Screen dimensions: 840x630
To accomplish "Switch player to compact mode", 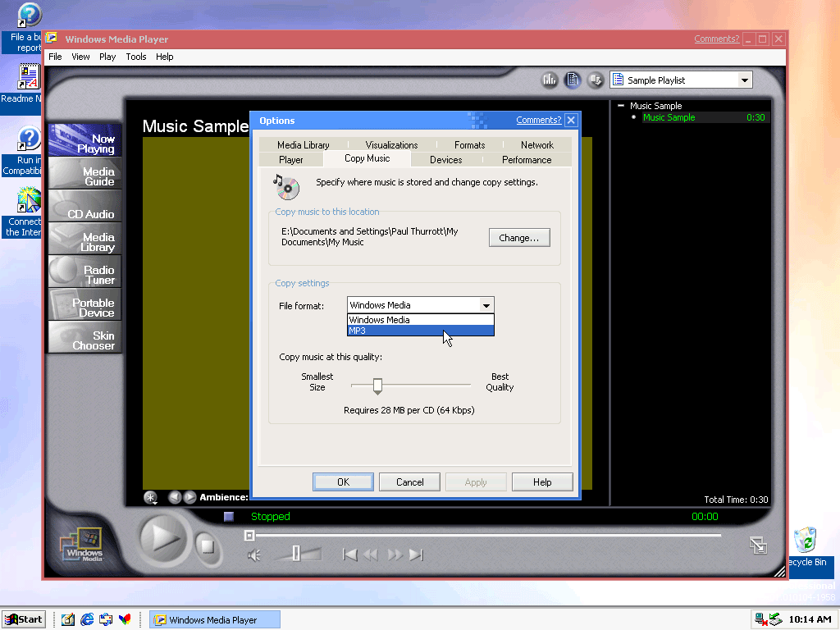I will click(758, 545).
